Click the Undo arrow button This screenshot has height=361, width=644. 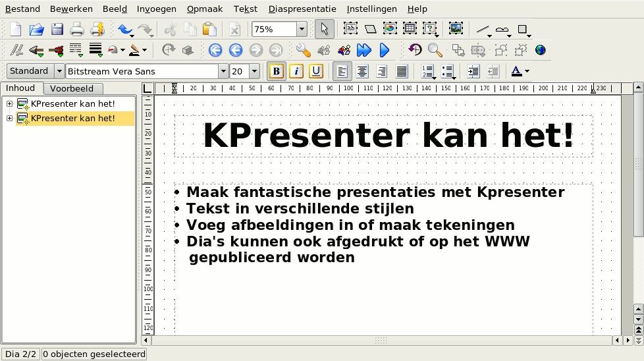click(x=124, y=29)
